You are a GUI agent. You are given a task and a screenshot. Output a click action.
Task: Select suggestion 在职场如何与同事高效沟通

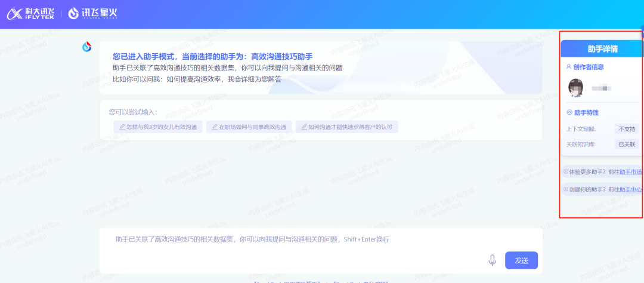coord(249,127)
